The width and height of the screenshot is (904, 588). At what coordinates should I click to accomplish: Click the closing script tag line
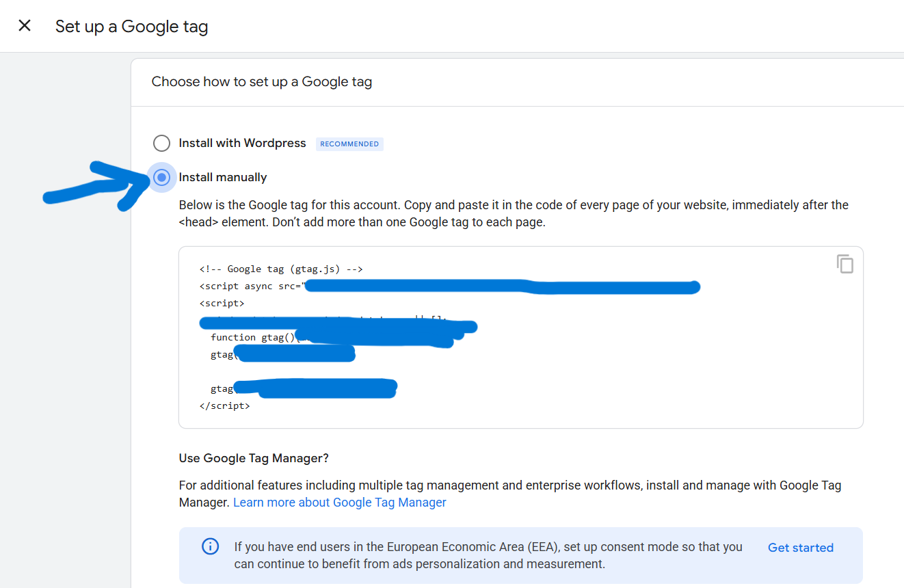224,405
